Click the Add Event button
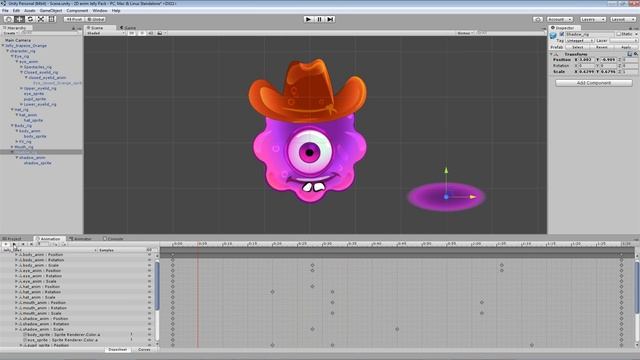640x360 pixels. (x=64, y=244)
